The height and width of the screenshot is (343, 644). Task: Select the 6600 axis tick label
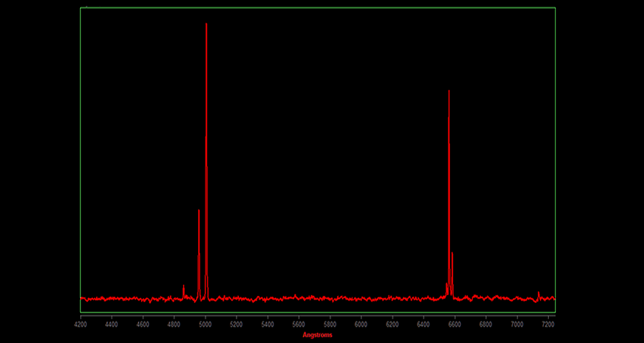[x=455, y=324]
